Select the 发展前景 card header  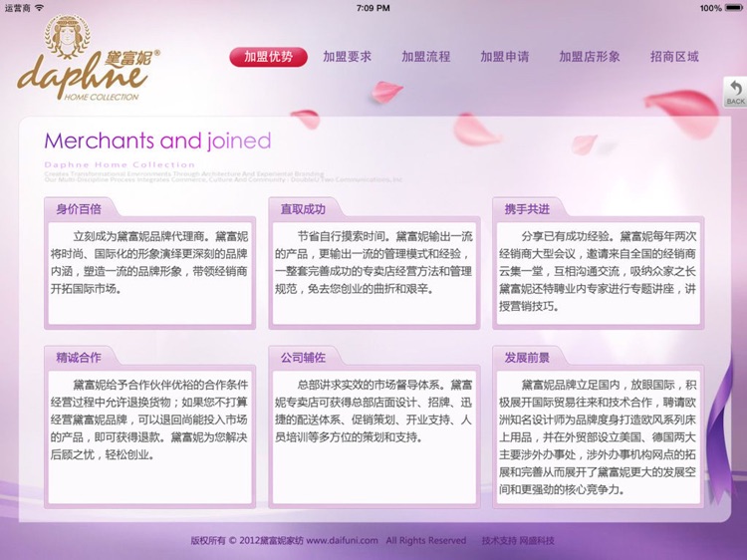click(x=527, y=357)
